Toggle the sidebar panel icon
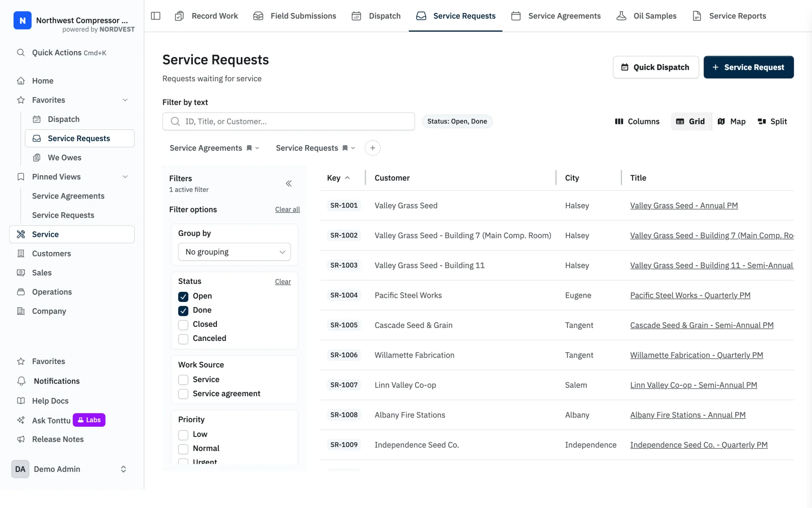The image size is (812, 508). click(x=155, y=16)
